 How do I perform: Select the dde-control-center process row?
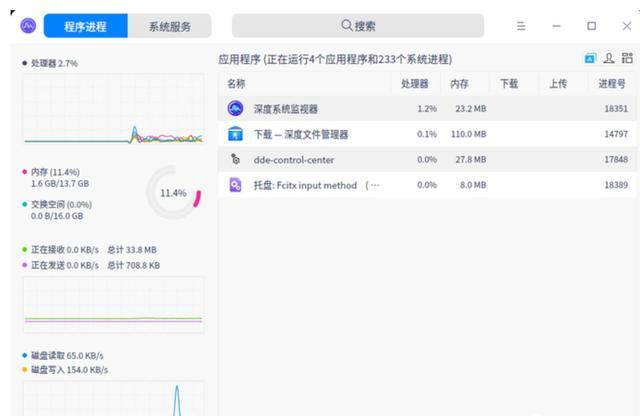[x=427, y=159]
